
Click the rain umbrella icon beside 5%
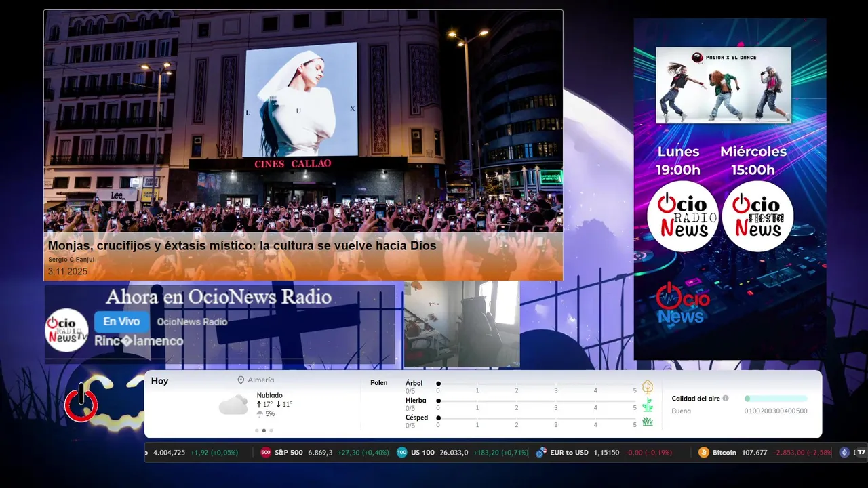point(260,414)
